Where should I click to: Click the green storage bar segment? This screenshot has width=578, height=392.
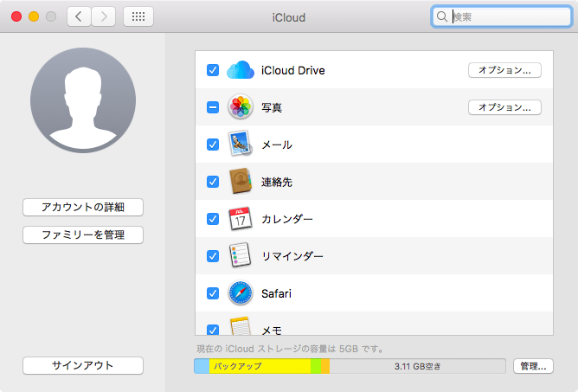pos(316,366)
